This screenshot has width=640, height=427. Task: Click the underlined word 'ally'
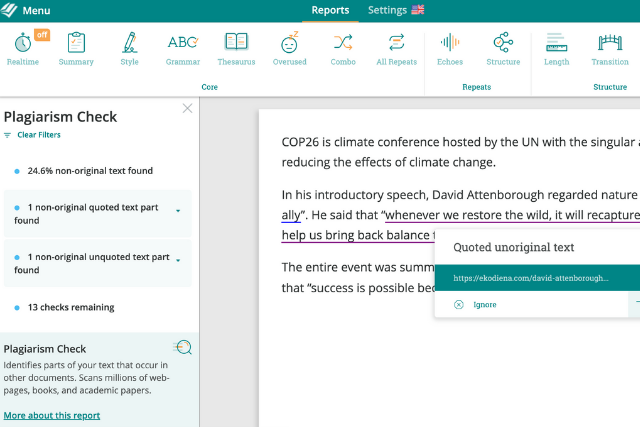[291, 215]
